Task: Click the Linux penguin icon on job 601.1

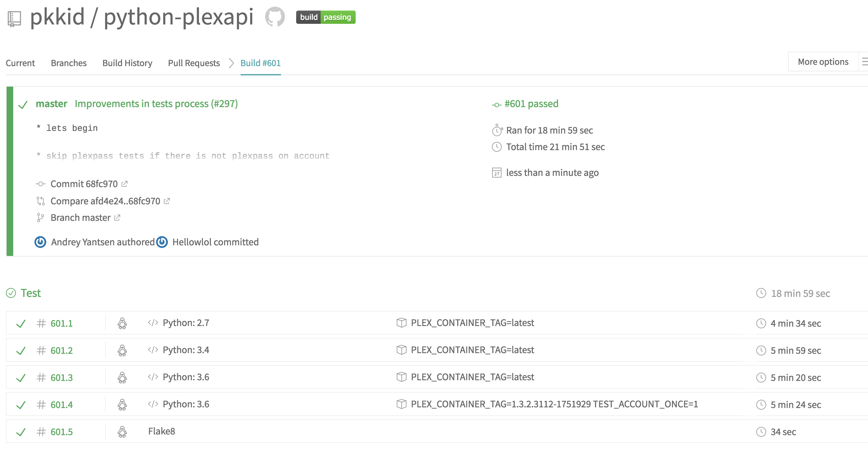Action: coord(122,323)
